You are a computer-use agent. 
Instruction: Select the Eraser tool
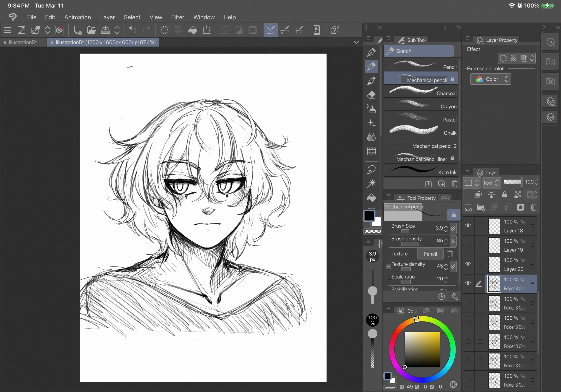pos(371,95)
